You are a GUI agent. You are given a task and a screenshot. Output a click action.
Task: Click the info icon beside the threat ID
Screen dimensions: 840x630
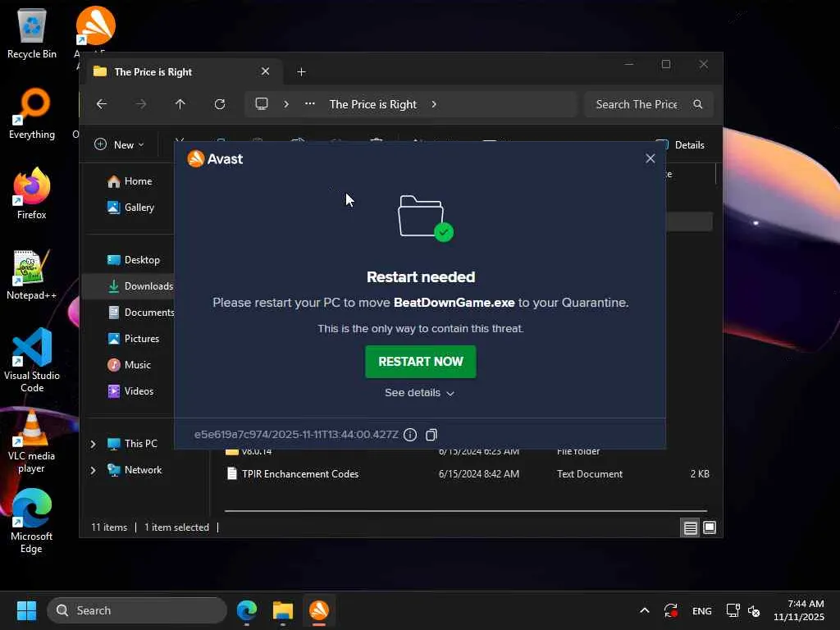[x=410, y=435]
